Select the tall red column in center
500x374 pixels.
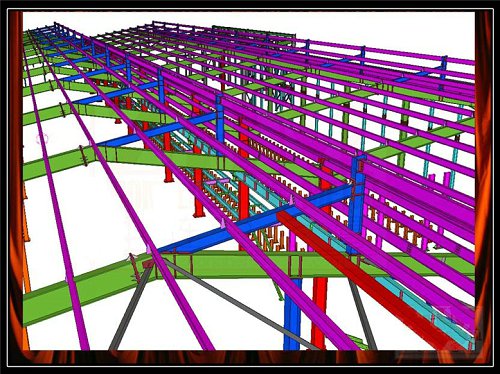coord(243,187)
